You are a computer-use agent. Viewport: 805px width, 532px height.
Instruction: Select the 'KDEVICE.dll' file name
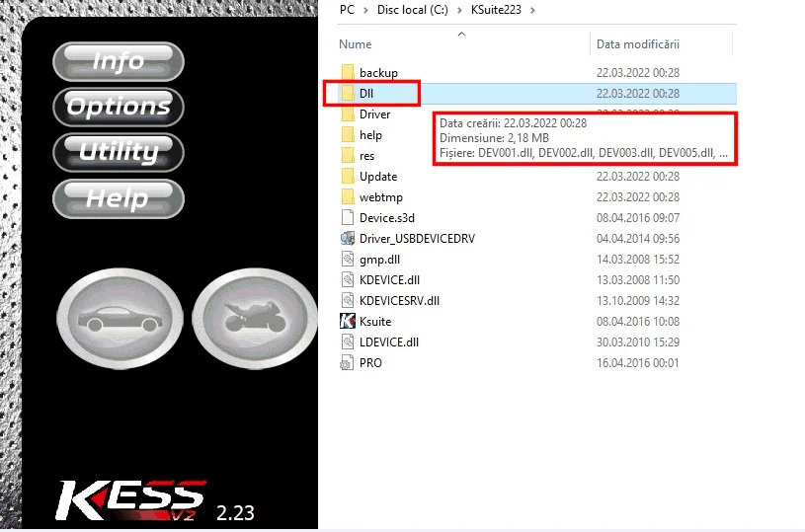coord(390,280)
